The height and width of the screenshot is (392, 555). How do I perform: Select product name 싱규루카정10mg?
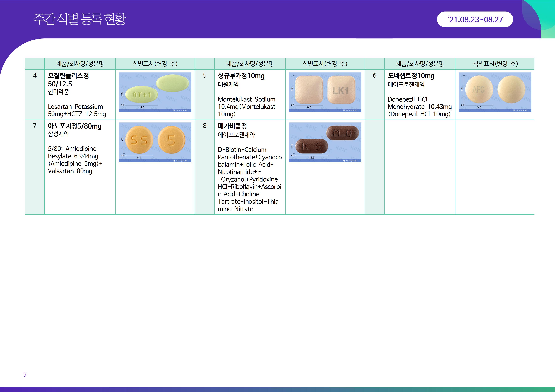click(x=241, y=76)
